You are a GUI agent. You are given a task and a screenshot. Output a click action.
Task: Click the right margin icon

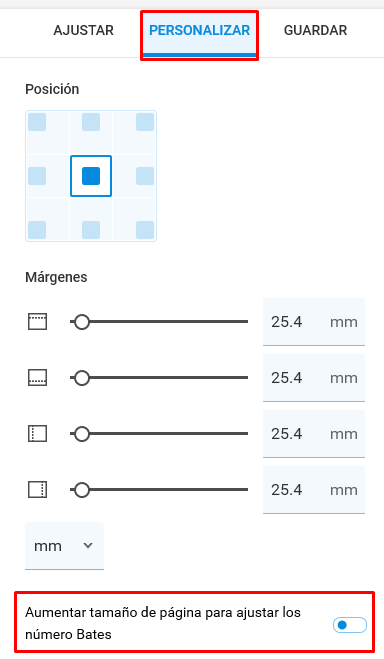point(37,490)
